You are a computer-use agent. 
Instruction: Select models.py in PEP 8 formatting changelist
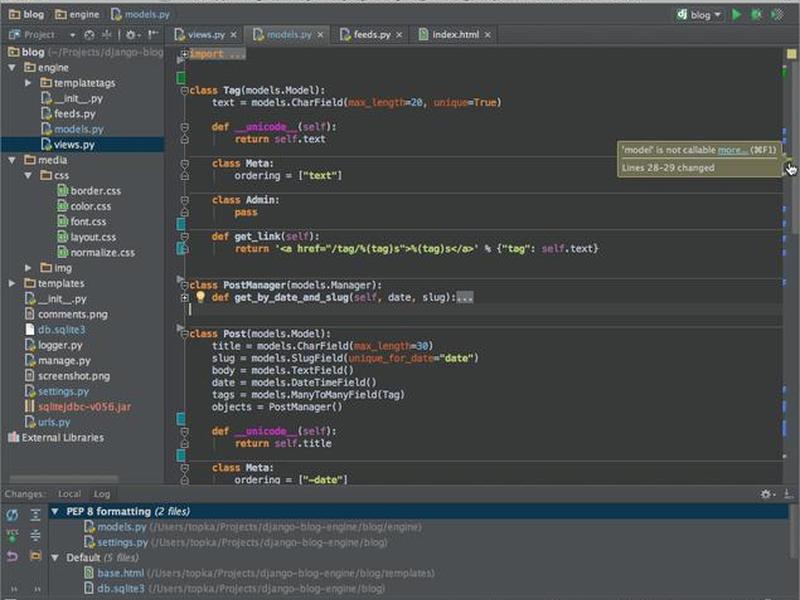253,527
